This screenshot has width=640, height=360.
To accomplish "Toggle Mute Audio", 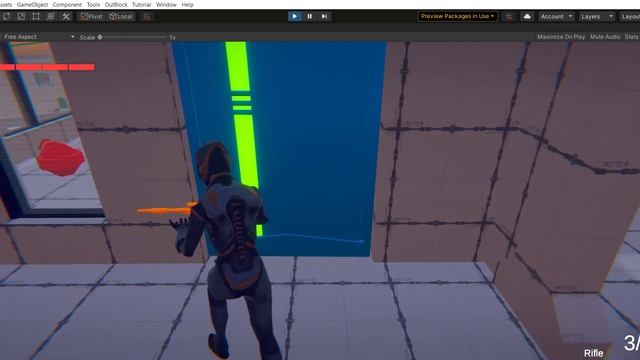I will [605, 37].
